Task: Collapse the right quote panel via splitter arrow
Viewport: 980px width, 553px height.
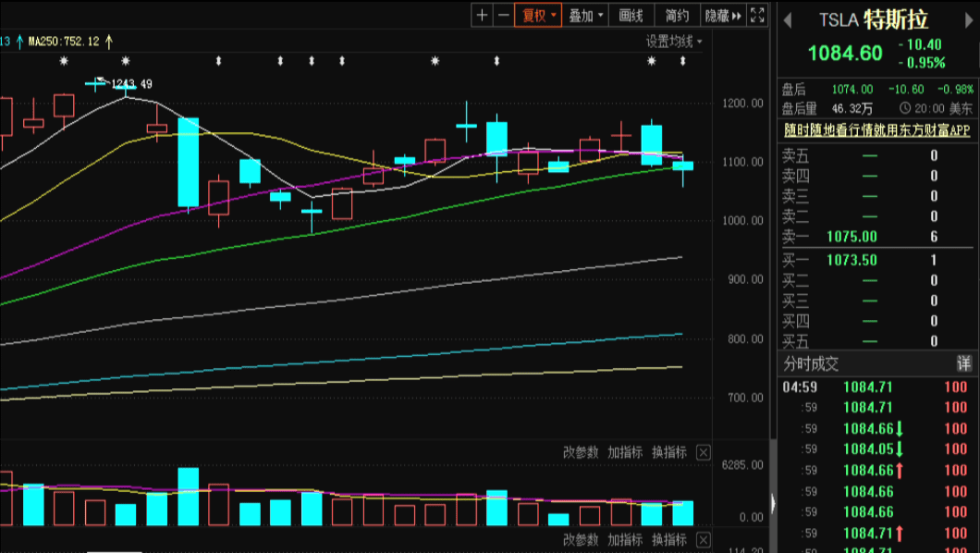Action: point(773,503)
